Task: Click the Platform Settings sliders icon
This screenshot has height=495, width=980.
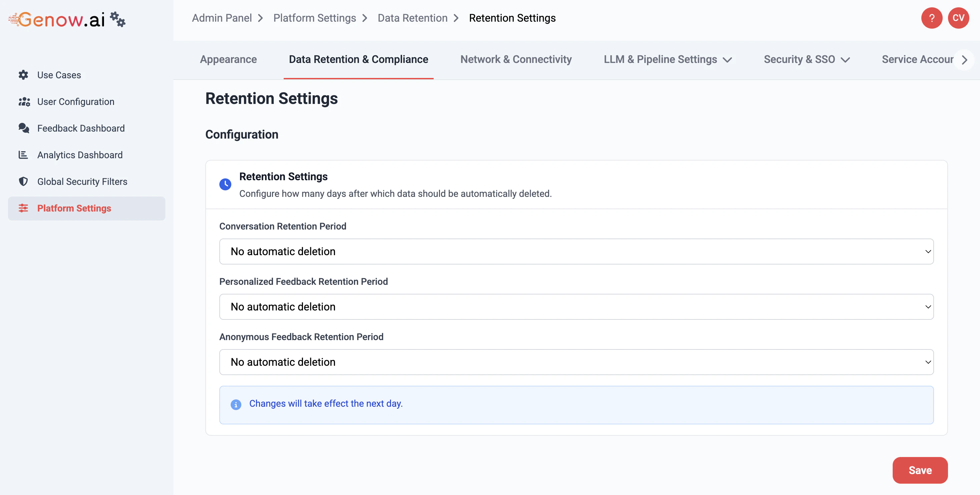Action: pos(23,208)
